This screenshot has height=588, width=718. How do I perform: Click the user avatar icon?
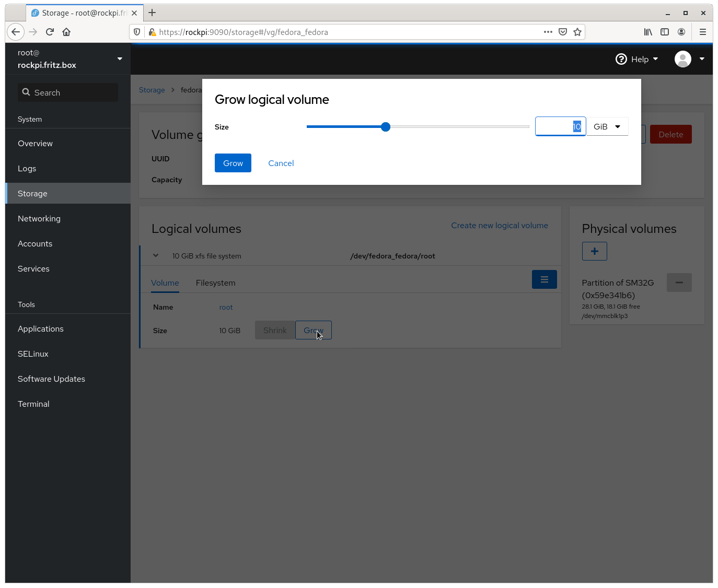point(683,59)
